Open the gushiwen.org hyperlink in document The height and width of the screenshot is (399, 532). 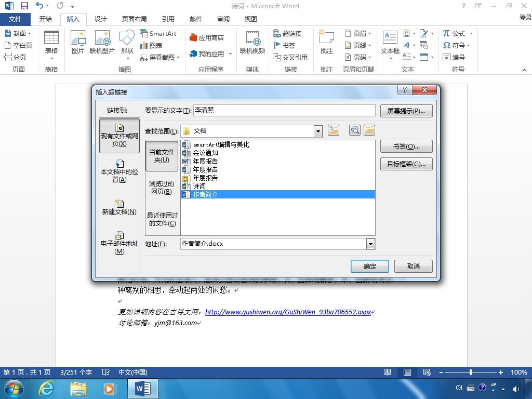tap(288, 312)
